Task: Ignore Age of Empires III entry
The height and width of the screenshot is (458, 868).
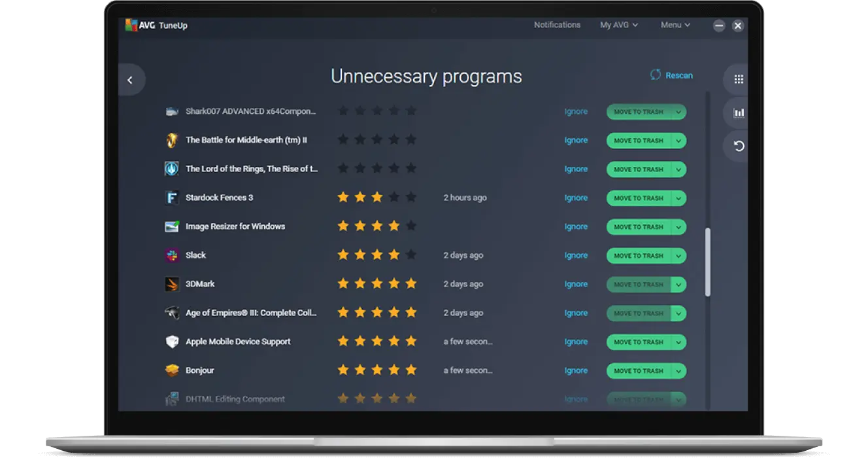Action: (576, 313)
